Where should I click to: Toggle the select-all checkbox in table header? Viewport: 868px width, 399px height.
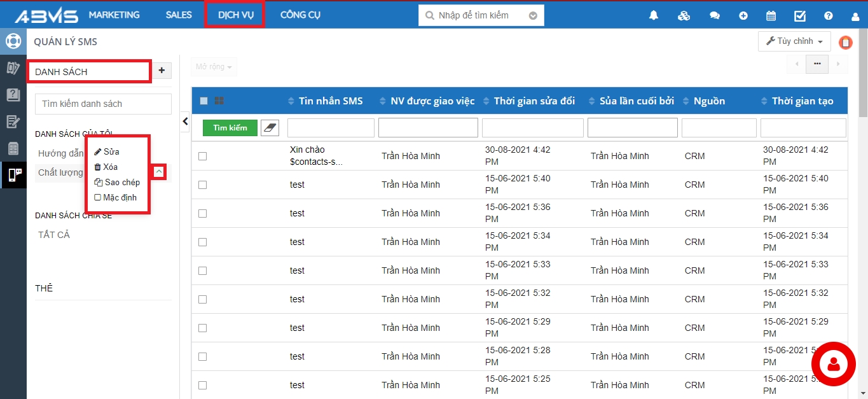tap(203, 101)
